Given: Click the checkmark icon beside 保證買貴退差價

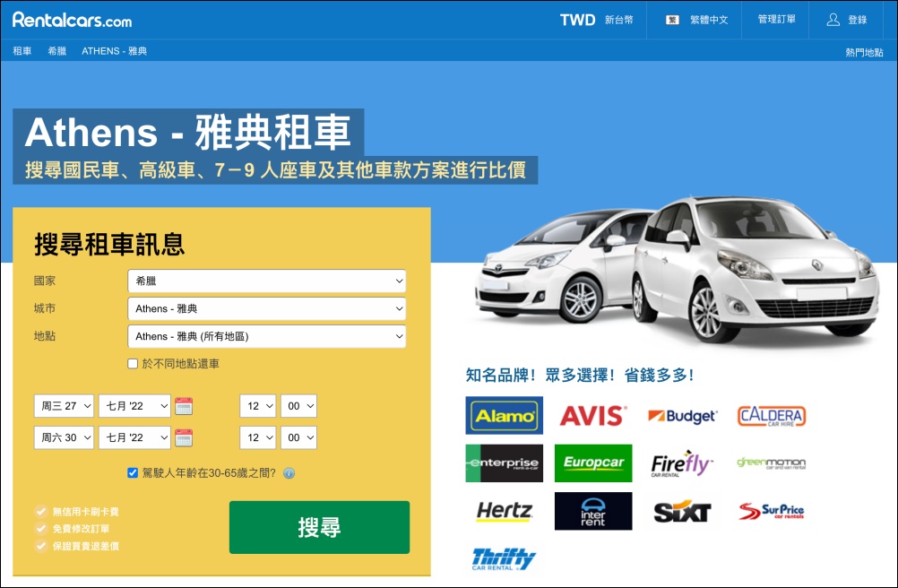Looking at the screenshot, I should coord(40,546).
